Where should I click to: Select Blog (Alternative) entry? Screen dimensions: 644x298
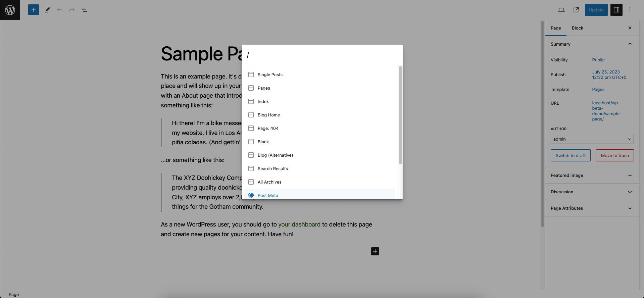[319, 155]
